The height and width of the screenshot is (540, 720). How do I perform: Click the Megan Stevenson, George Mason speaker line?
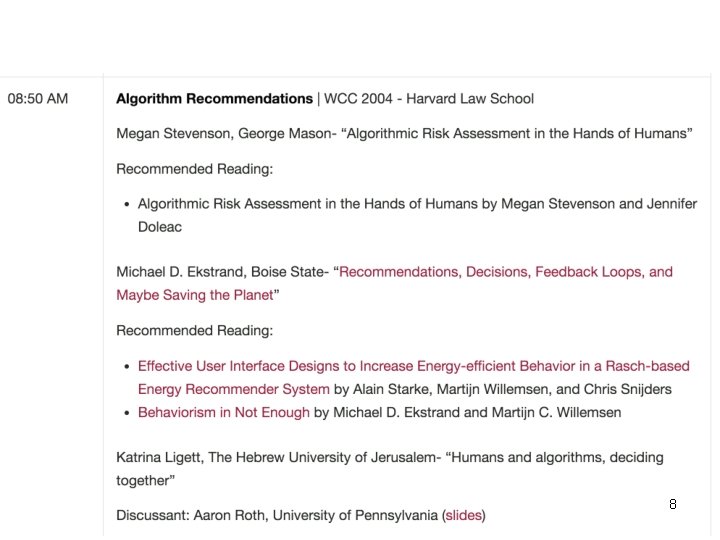pyautogui.click(x=404, y=134)
